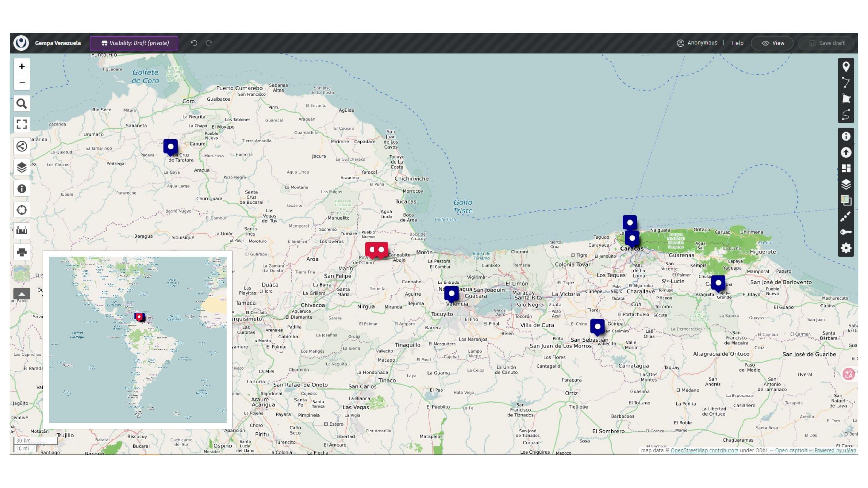Open the Help link
This screenshot has height=488, width=868.
737,43
